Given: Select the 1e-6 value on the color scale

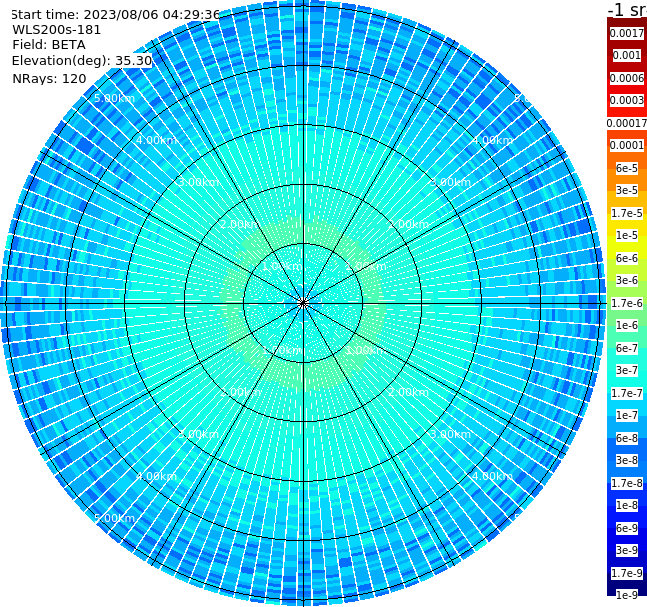Looking at the screenshot, I should coord(627,325).
